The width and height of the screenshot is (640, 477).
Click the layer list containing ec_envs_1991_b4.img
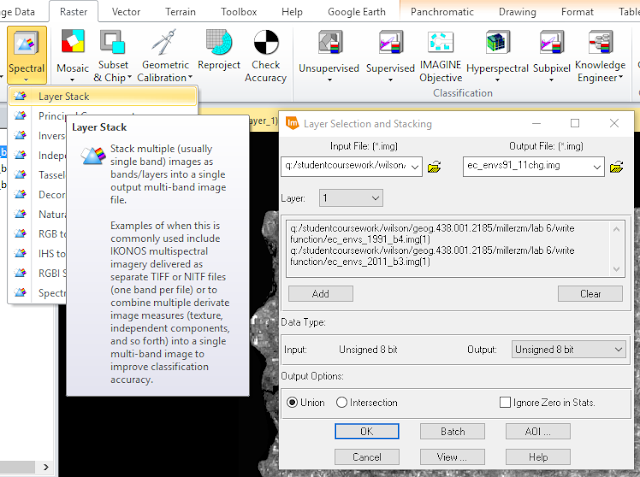(455, 248)
